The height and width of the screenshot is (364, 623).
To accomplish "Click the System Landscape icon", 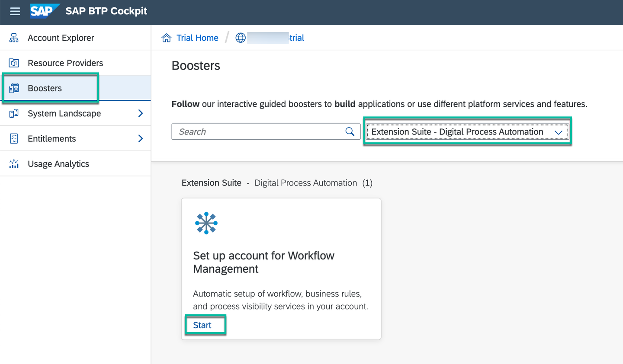I will point(14,113).
